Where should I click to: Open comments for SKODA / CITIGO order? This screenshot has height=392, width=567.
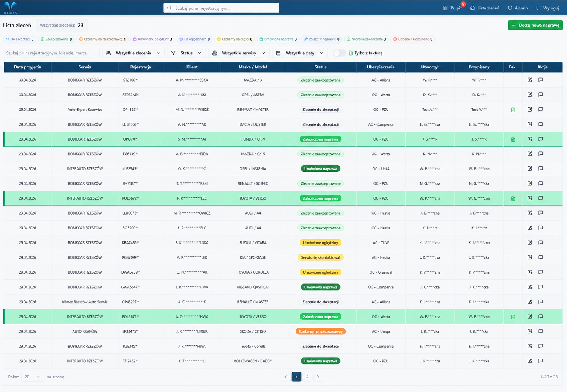tap(541, 331)
